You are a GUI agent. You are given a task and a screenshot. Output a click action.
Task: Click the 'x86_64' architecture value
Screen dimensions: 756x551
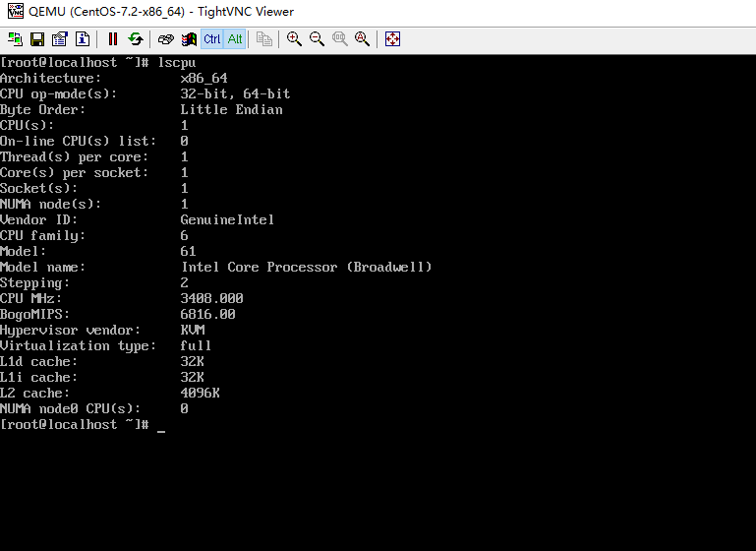[x=204, y=78]
